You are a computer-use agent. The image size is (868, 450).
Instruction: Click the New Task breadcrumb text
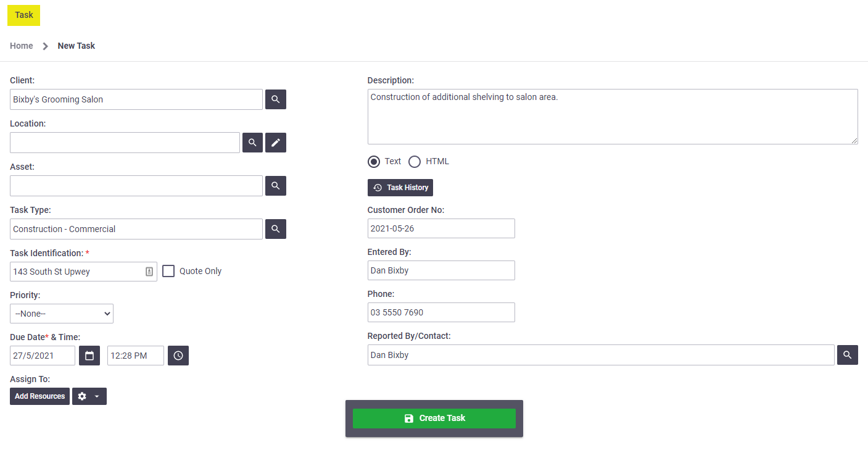76,46
